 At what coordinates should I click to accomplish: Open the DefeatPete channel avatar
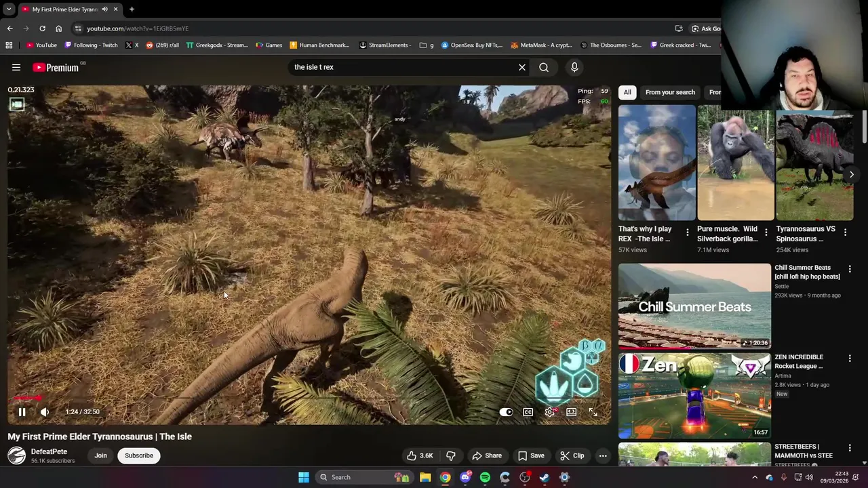pyautogui.click(x=17, y=455)
